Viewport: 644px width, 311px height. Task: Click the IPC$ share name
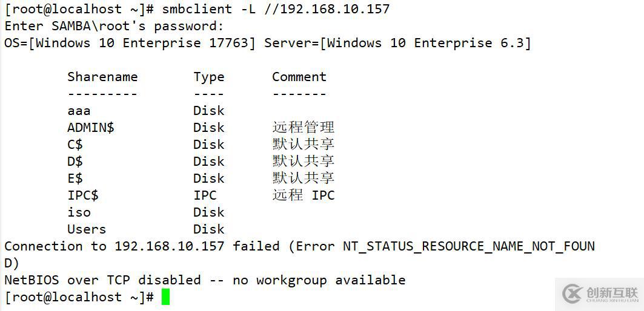tap(83, 195)
